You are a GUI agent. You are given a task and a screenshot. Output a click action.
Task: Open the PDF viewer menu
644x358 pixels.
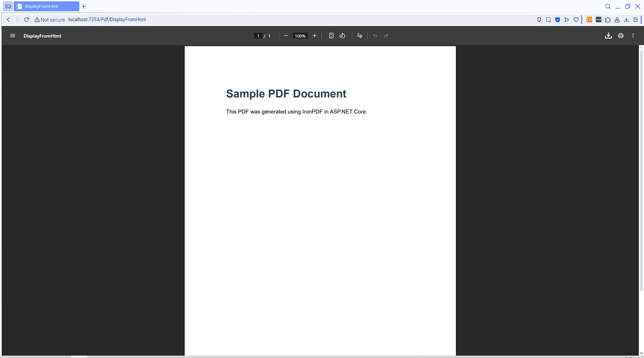point(12,36)
